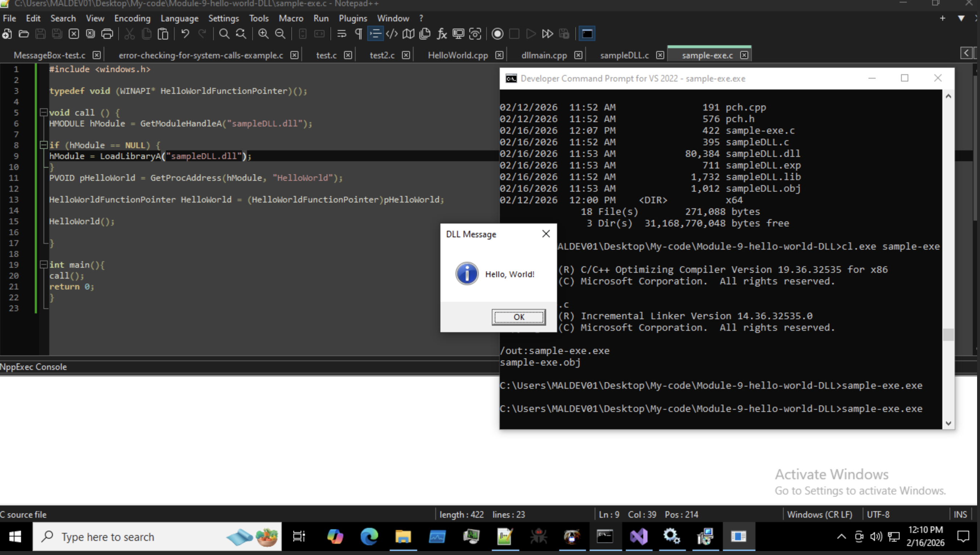This screenshot has width=980, height=555.
Task: Open a file with the folder icon
Action: point(24,34)
